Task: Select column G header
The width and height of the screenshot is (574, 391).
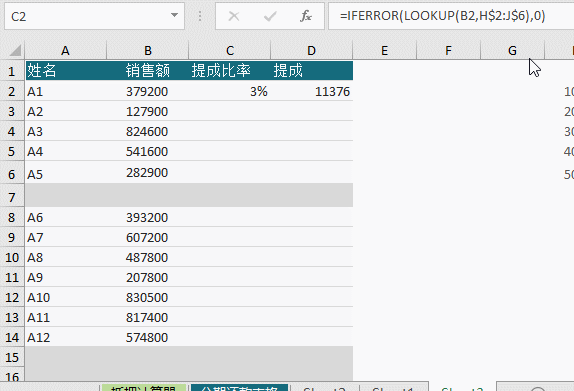Action: click(512, 50)
